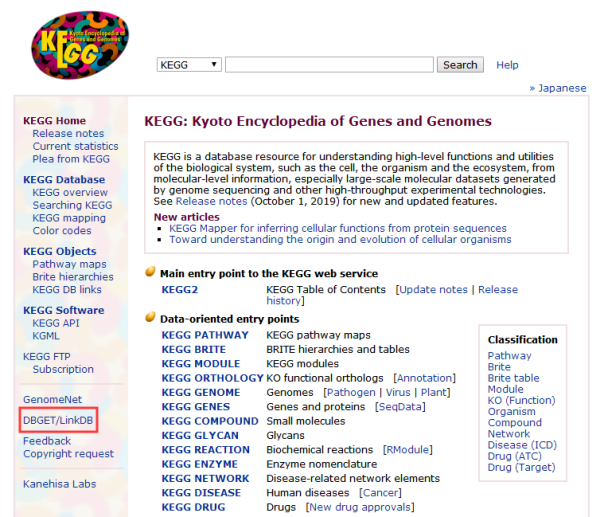Open Cancer link beside Human diseases
The width and height of the screenshot is (605, 517).
(380, 493)
